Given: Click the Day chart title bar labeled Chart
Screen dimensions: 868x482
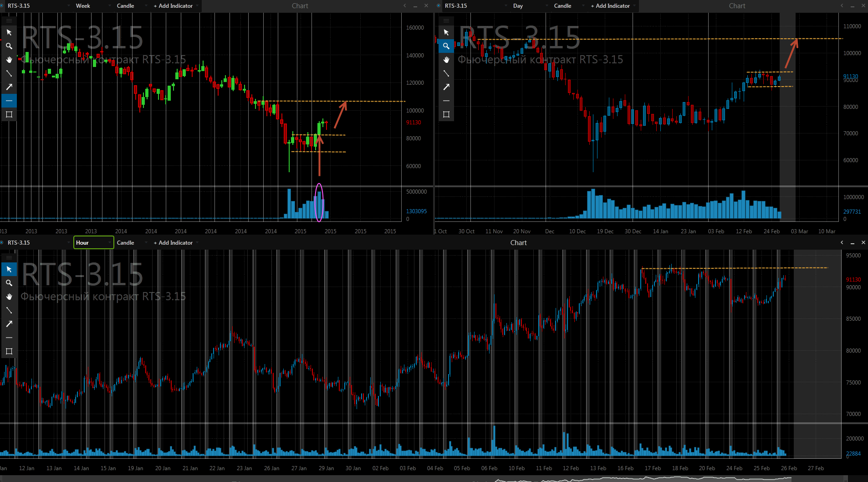Looking at the screenshot, I should click(737, 6).
